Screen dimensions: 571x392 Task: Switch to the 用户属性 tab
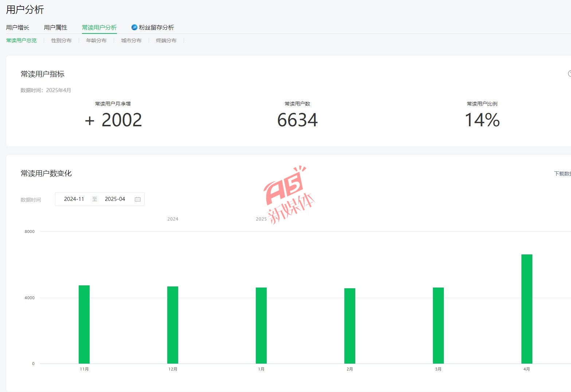click(55, 28)
